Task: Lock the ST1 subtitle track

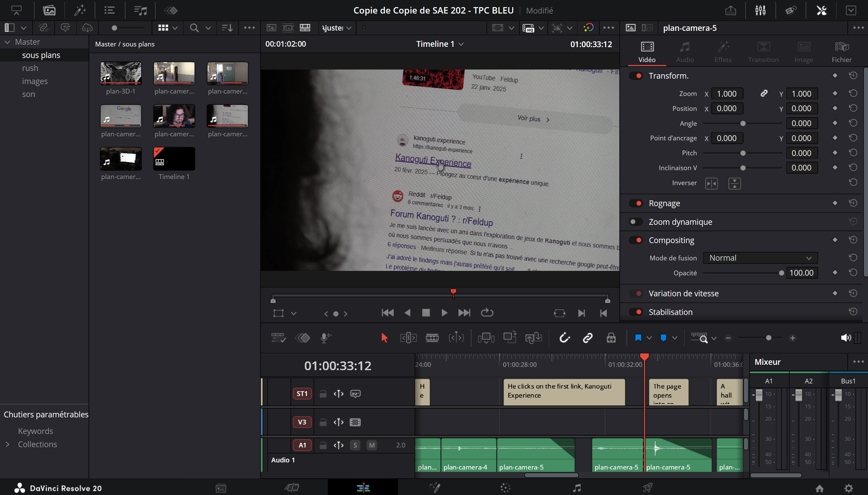Action: (x=323, y=394)
